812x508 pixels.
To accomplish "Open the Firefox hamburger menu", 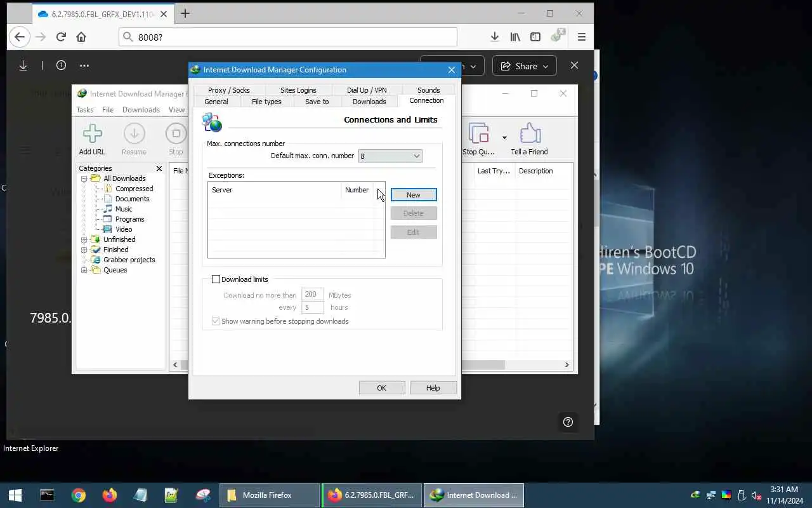I will click(581, 37).
